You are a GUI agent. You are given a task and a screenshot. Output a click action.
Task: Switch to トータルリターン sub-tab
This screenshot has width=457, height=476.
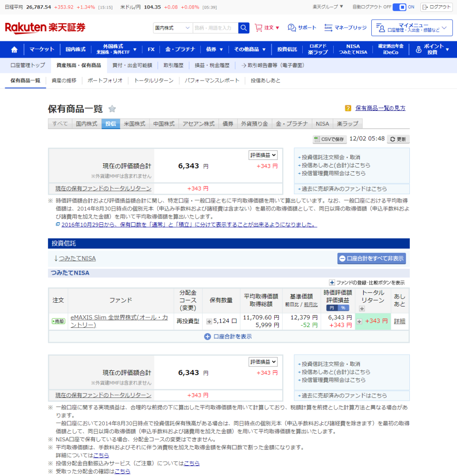[x=154, y=81]
